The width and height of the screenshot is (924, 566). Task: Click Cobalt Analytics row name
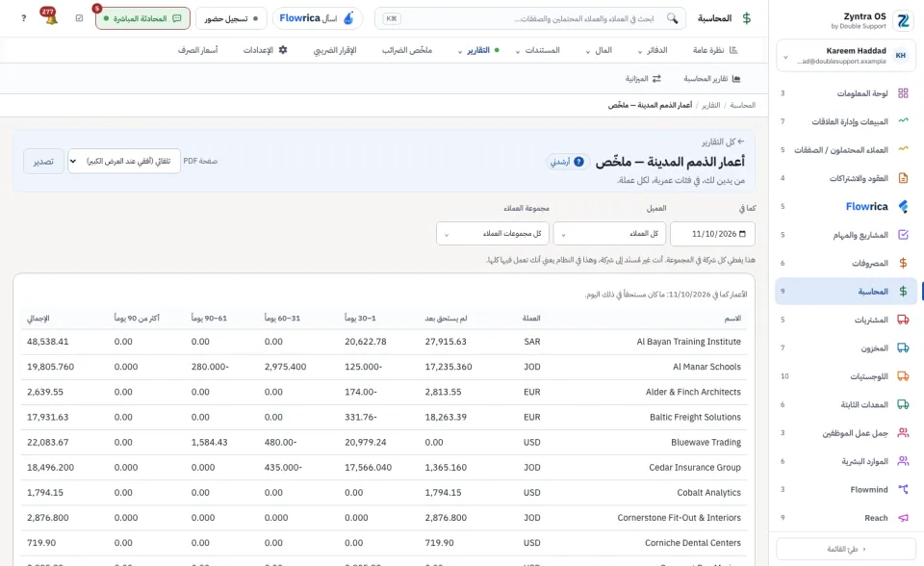point(709,492)
